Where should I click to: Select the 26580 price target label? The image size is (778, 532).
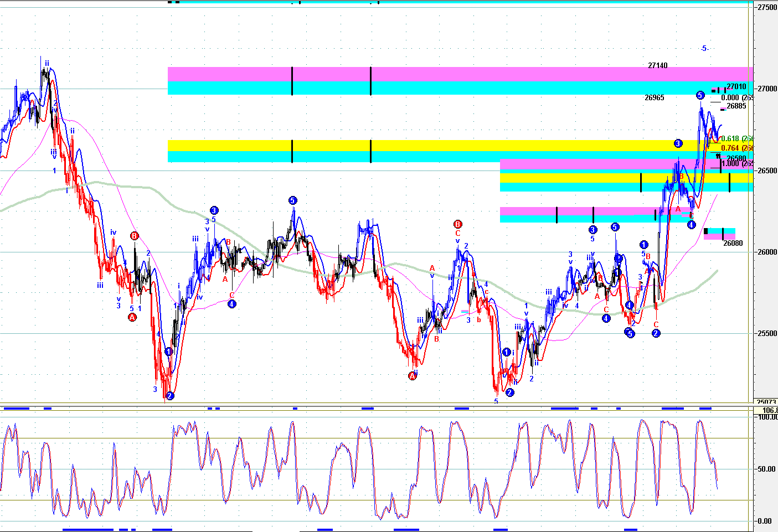click(x=736, y=158)
